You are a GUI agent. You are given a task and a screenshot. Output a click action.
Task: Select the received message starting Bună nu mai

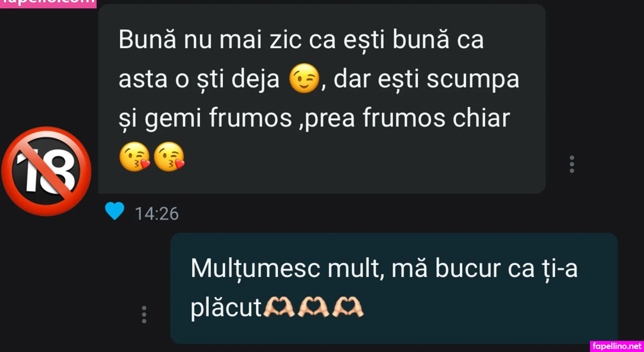tap(322, 99)
